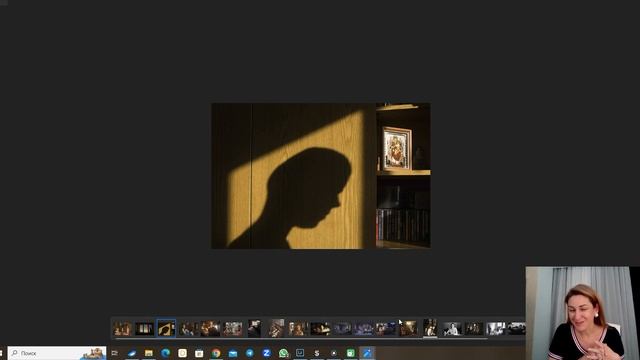Click the Task View taskbar icon

115,353
